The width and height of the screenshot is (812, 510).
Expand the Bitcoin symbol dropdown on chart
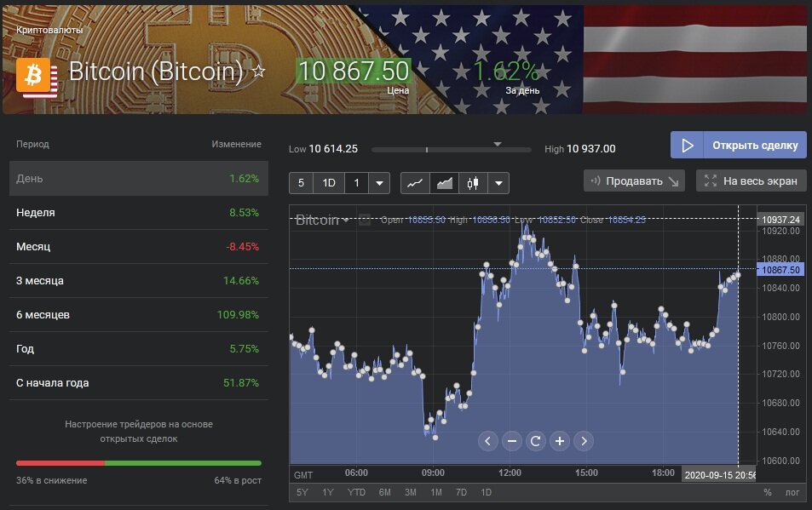[346, 221]
